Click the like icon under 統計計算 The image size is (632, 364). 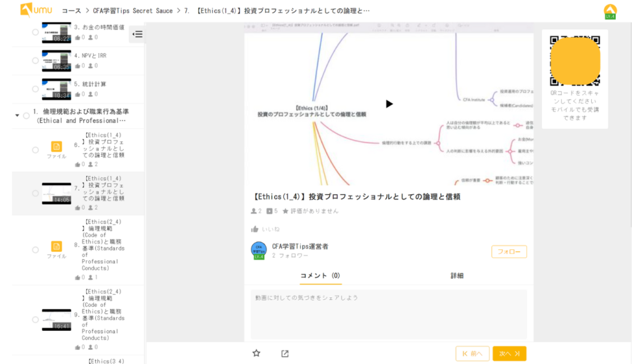[77, 94]
